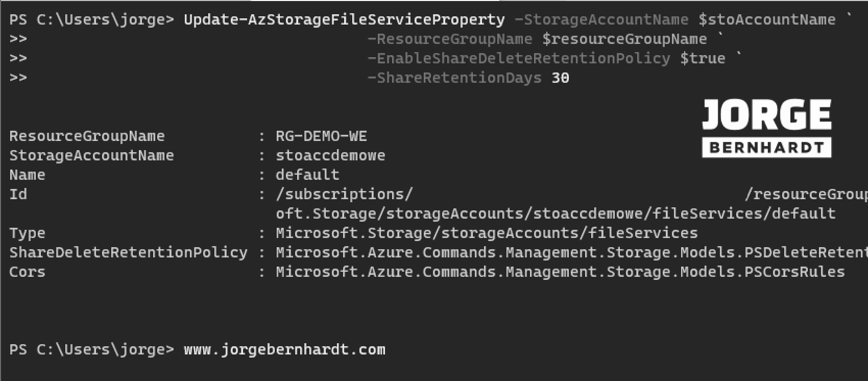The height and width of the screenshot is (381, 868).
Task: Click the -StorageAccountName parameter
Action: tap(601, 20)
